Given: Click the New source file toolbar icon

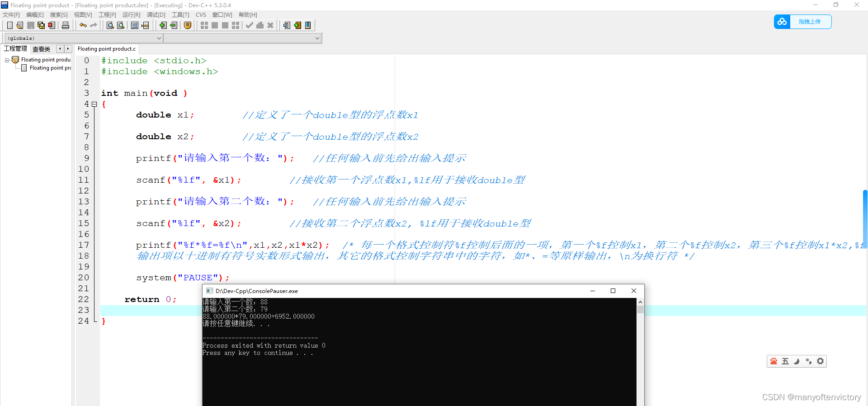Looking at the screenshot, I should 9,25.
